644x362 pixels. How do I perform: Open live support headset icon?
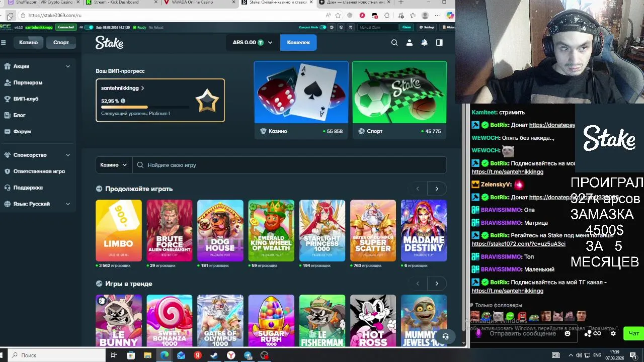point(445,336)
